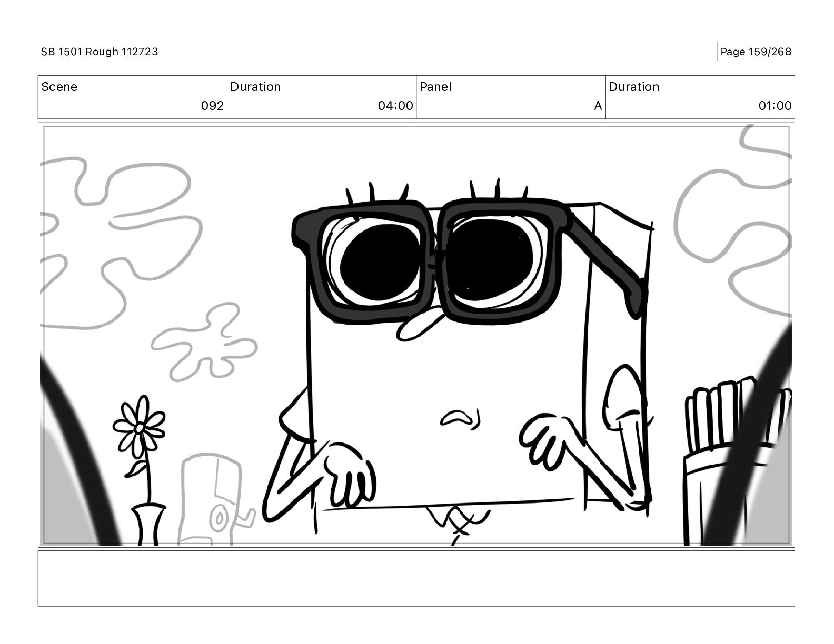Click the panel duration value '01:00'

775,106
